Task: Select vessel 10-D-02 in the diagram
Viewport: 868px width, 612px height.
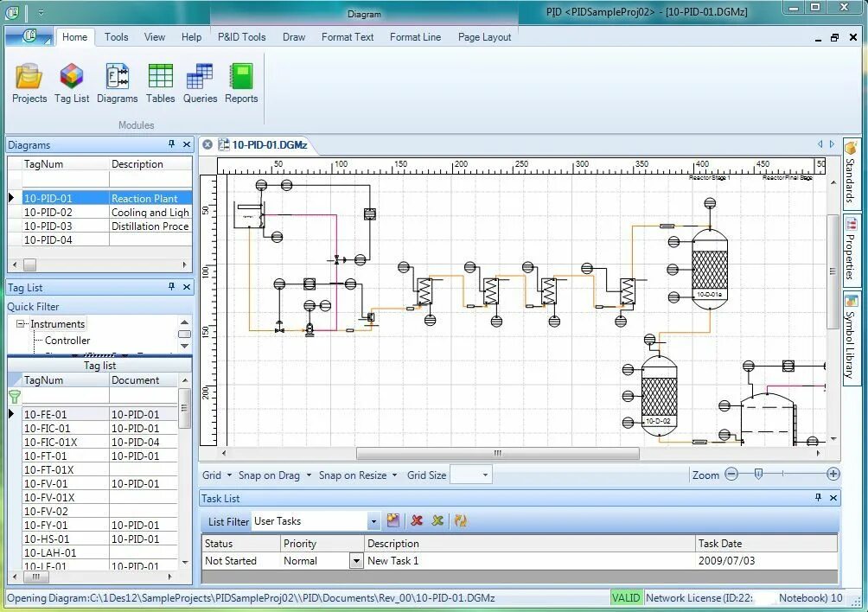Action: tap(659, 396)
